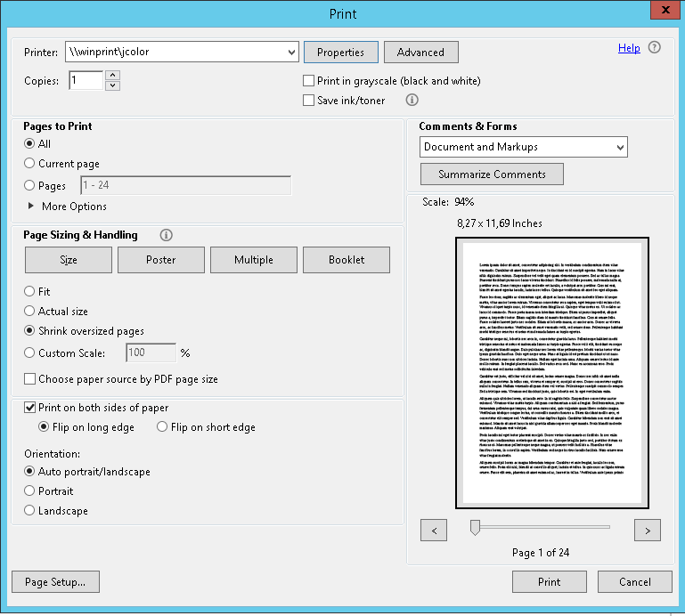This screenshot has width=685, height=616.
Task: Select Flip on short edge option
Action: pos(162,427)
